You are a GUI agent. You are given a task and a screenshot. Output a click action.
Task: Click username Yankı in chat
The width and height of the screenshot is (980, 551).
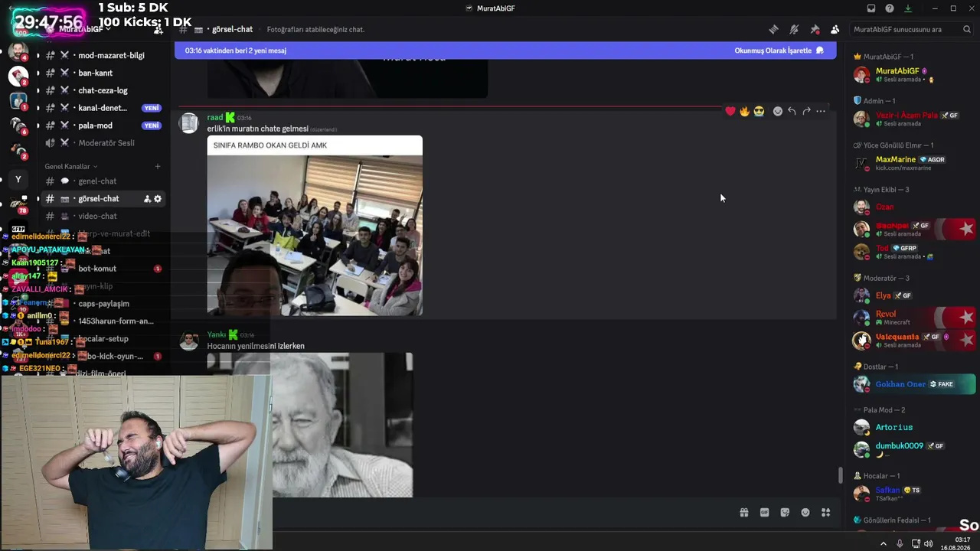click(x=216, y=334)
